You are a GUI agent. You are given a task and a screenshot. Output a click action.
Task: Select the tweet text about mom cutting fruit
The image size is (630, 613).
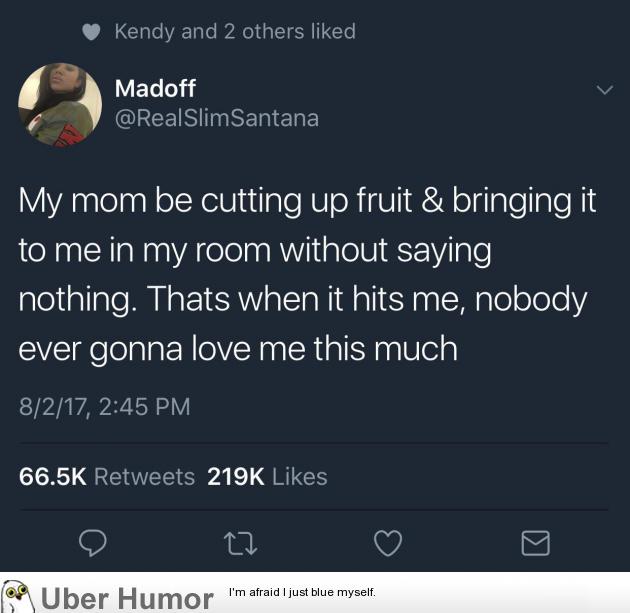tap(307, 274)
